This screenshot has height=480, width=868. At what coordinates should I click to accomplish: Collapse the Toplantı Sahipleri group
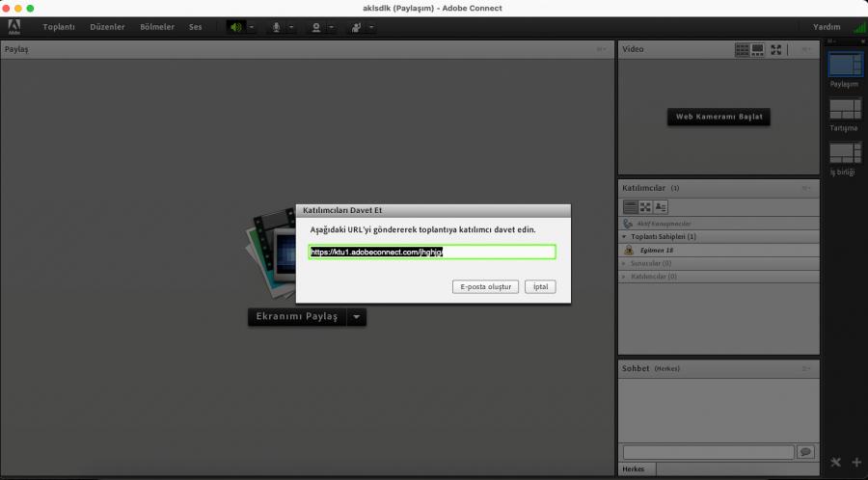pos(624,236)
